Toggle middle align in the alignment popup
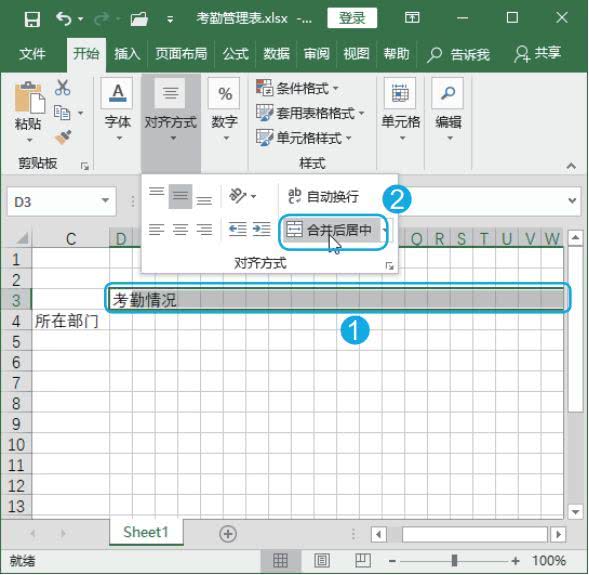 180,196
